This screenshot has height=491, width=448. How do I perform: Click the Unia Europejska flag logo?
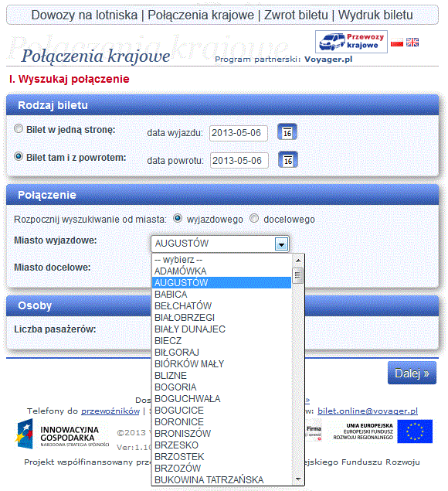click(x=415, y=431)
